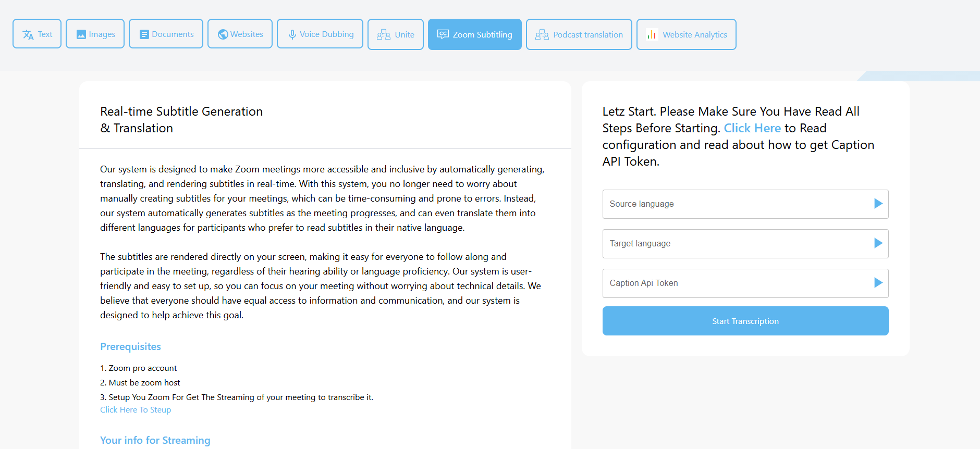The image size is (980, 449).
Task: Follow the Click Here configuration link
Action: 752,128
